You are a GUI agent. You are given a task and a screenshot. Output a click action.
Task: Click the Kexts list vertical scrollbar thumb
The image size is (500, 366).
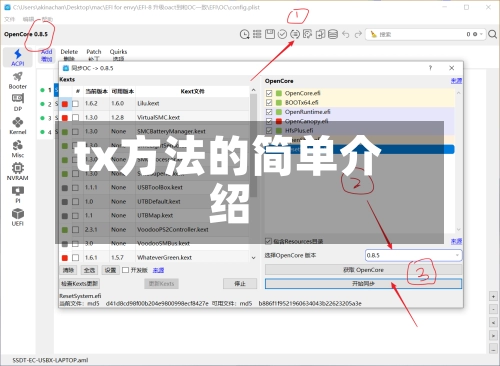253,145
